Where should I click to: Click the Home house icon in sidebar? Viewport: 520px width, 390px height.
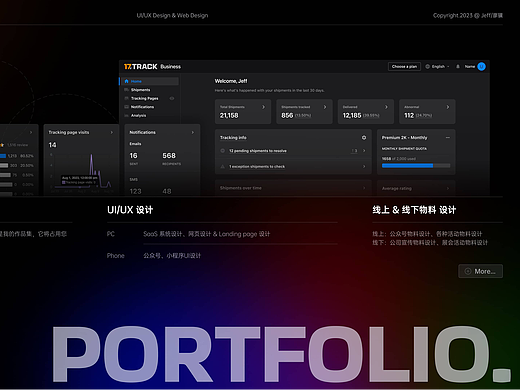(126, 81)
